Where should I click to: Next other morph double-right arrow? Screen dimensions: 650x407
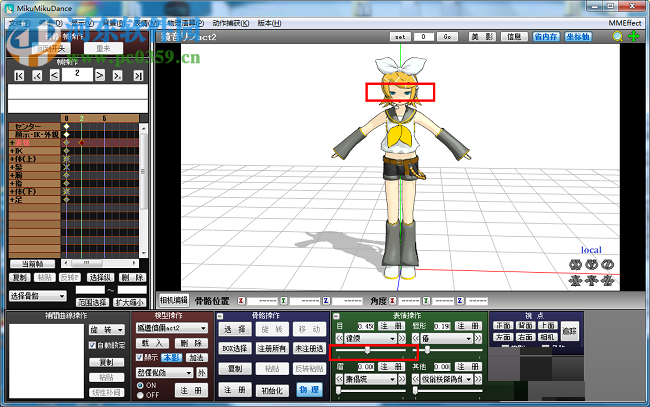pyautogui.click(x=478, y=379)
